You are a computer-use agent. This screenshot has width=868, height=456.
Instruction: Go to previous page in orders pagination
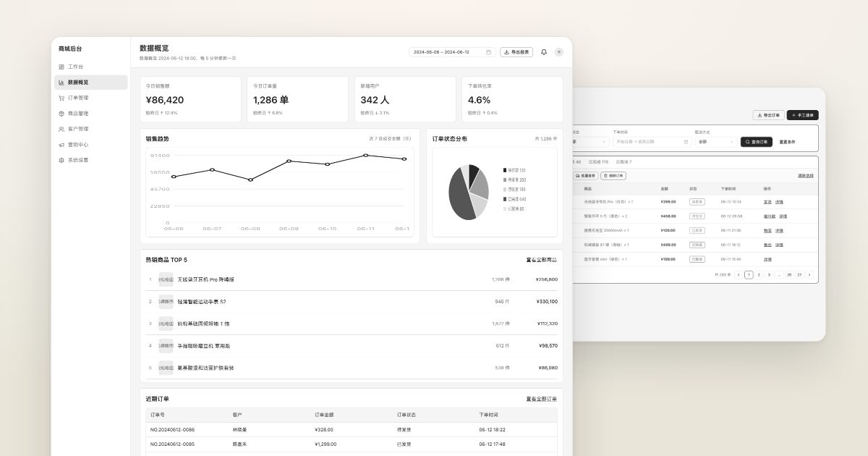pos(739,275)
